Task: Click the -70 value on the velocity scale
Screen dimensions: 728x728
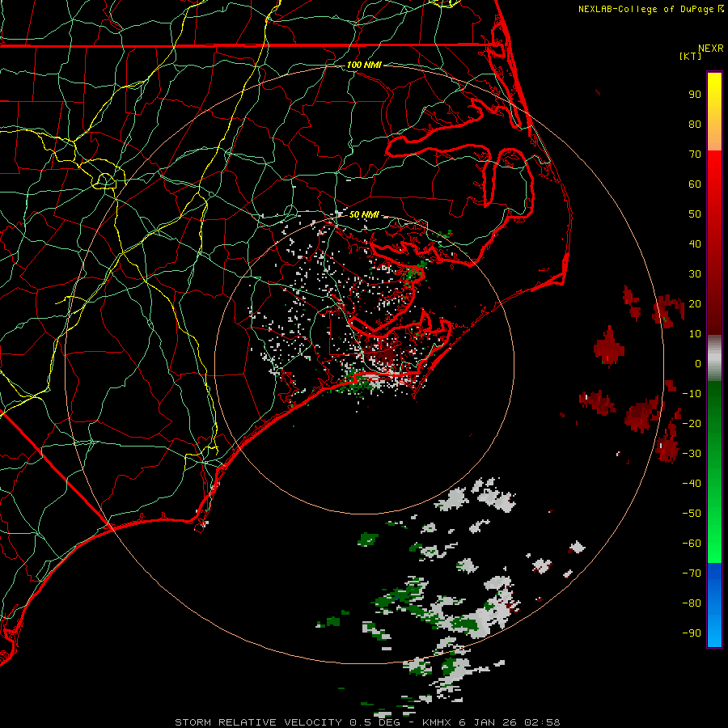Action: coord(692,574)
